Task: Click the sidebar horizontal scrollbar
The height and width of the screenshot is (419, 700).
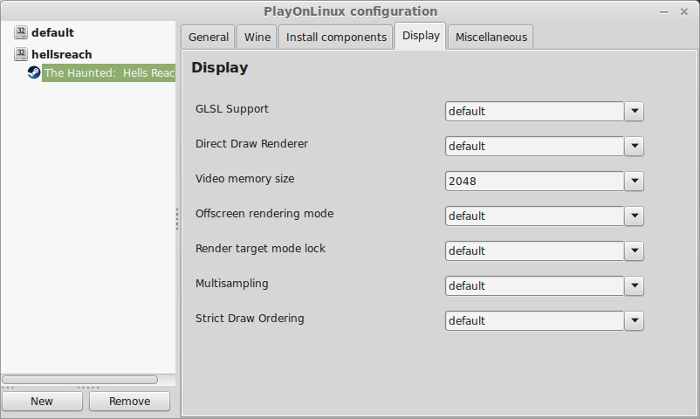Action: tap(80, 379)
